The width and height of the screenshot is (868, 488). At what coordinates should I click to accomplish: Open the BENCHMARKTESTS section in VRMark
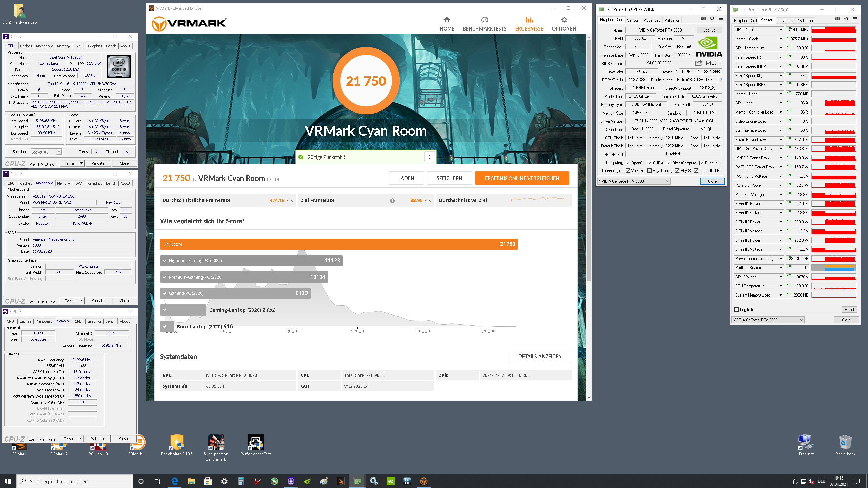click(484, 24)
